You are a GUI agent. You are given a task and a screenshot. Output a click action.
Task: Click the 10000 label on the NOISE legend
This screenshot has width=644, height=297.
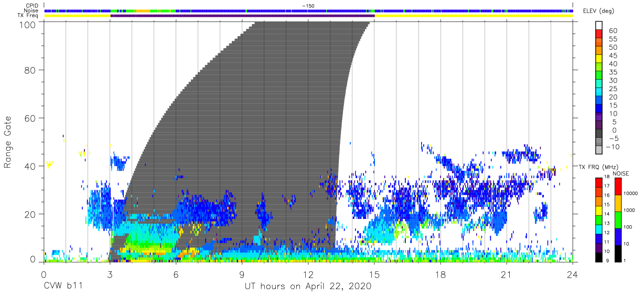click(x=632, y=194)
